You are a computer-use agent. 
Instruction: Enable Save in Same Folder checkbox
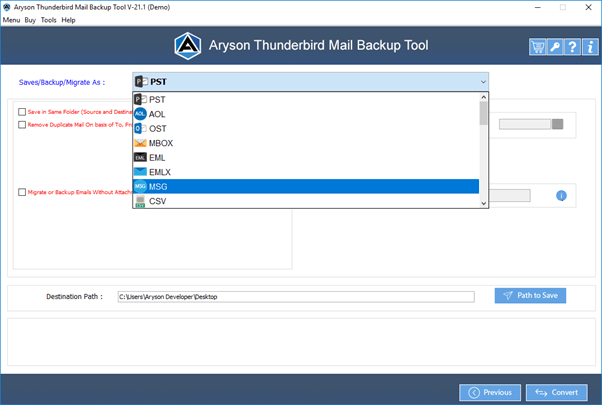coord(22,112)
